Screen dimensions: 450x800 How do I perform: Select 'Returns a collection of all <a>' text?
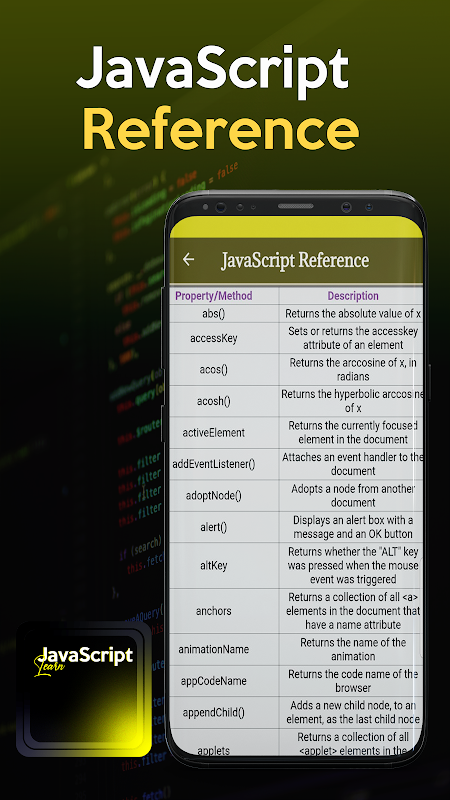pyautogui.click(x=353, y=611)
